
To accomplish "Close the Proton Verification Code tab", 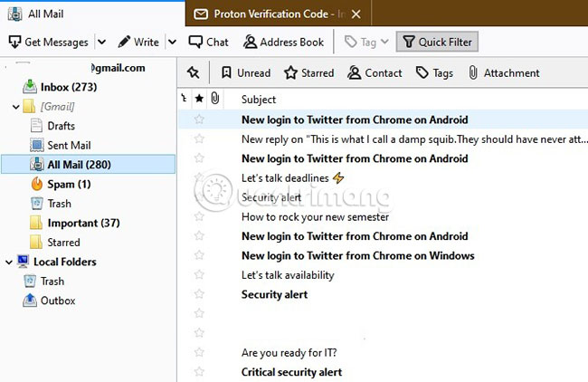I will 356,14.
